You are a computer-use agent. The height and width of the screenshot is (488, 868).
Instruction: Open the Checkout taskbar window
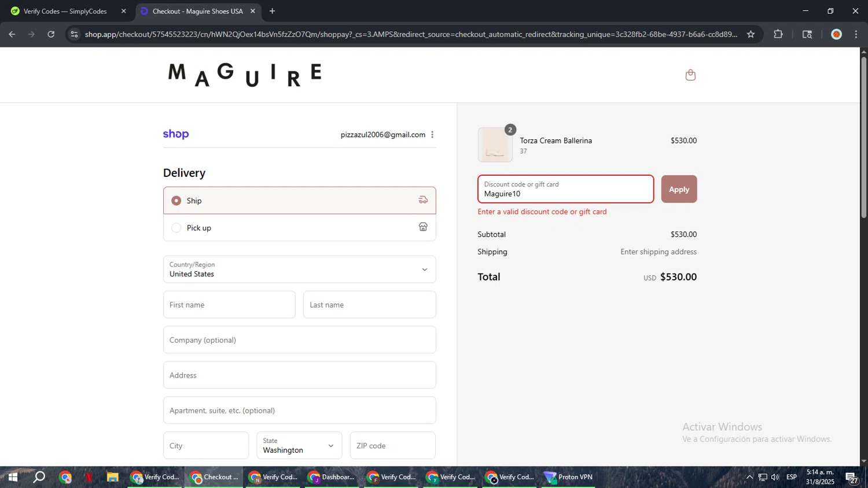[214, 477]
